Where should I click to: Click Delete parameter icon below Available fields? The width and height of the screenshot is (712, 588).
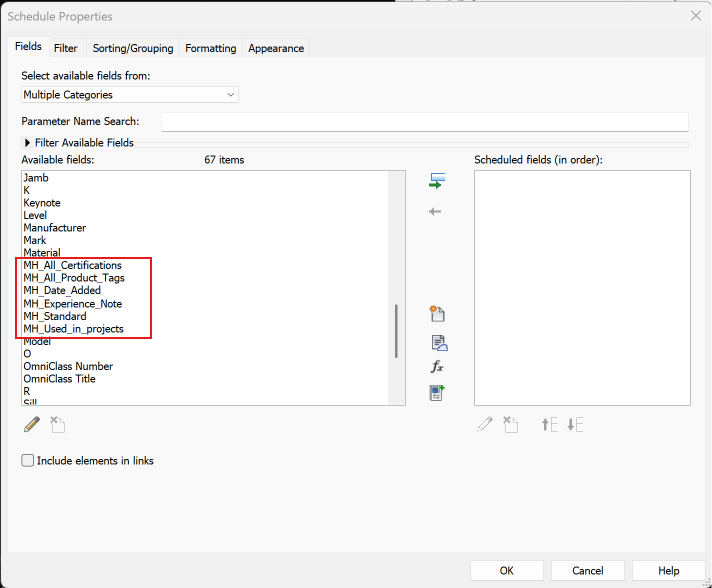pyautogui.click(x=57, y=425)
